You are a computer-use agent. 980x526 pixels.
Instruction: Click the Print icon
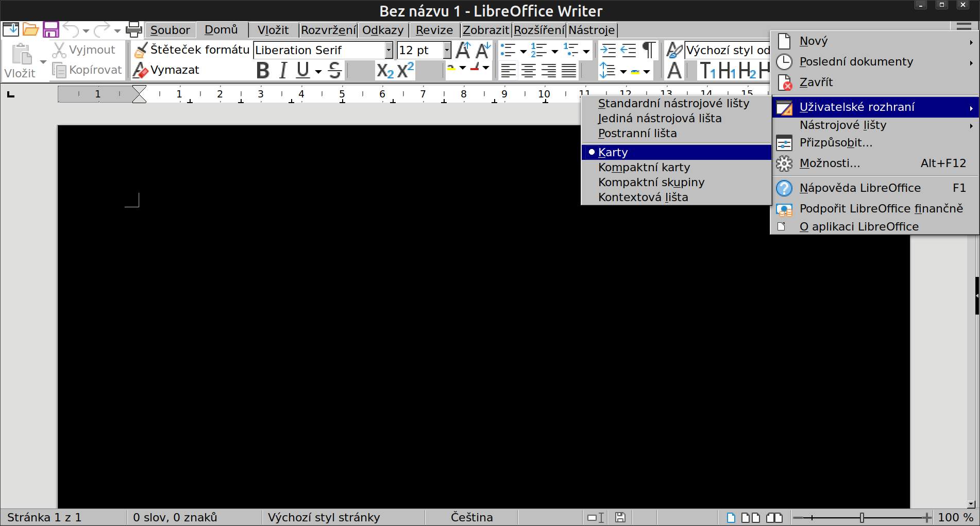[134, 29]
